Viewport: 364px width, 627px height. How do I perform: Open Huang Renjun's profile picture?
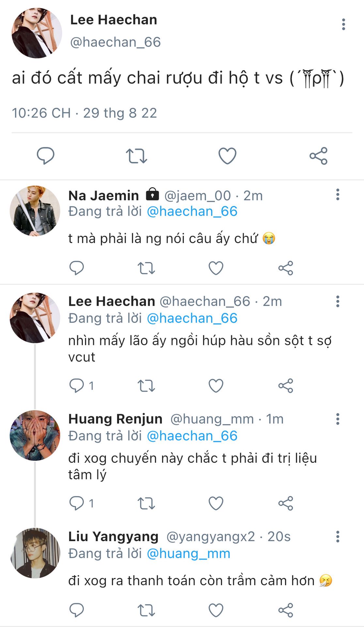[35, 435]
